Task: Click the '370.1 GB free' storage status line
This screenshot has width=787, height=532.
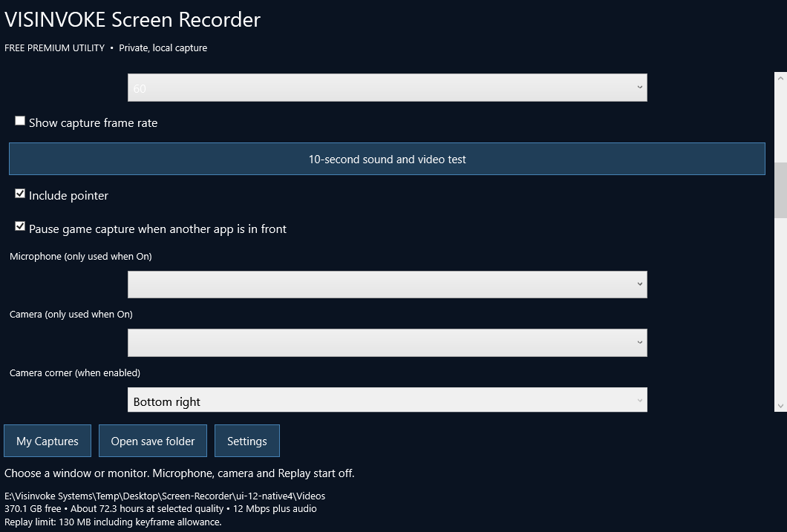Action: click(160, 508)
